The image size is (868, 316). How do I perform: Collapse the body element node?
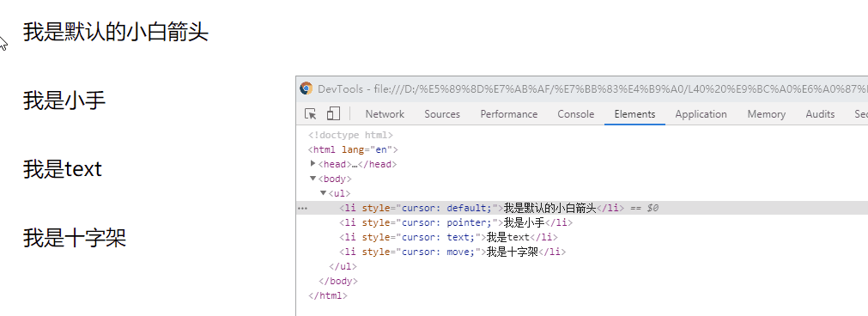(313, 179)
